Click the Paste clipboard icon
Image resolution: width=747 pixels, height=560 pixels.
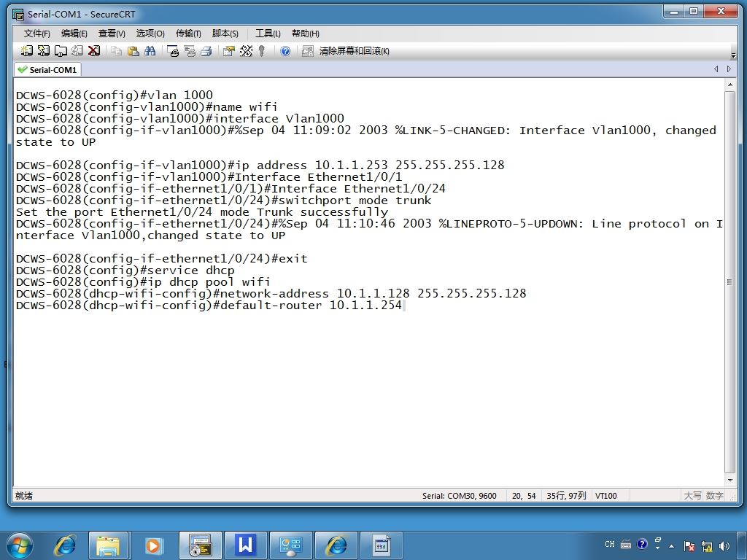[133, 51]
